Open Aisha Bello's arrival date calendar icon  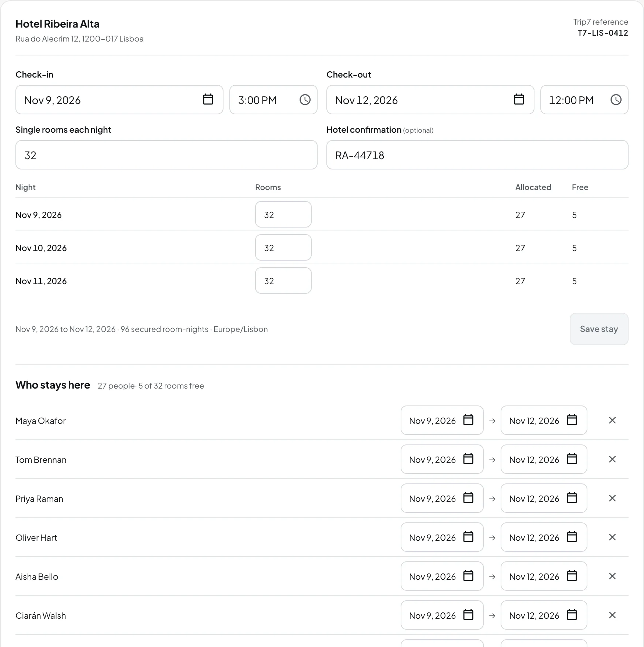(468, 576)
